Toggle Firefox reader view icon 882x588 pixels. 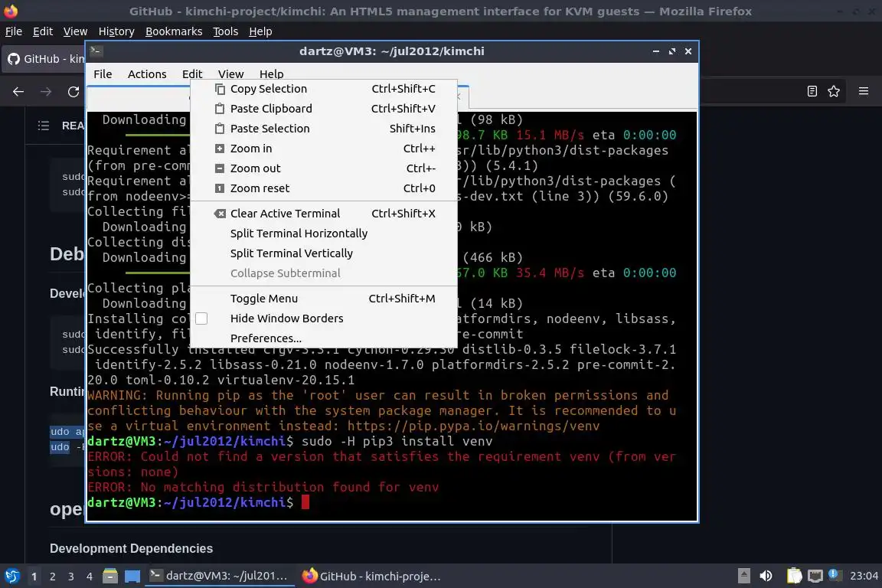[x=812, y=91]
